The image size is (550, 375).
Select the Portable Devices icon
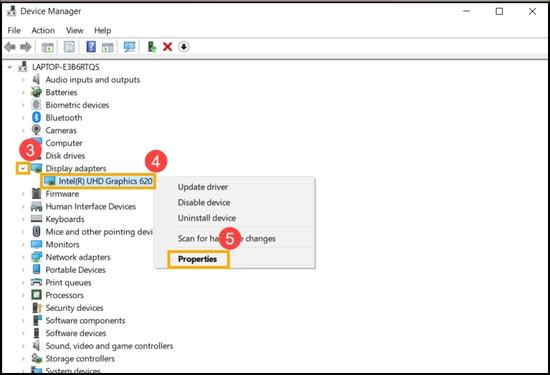click(36, 269)
